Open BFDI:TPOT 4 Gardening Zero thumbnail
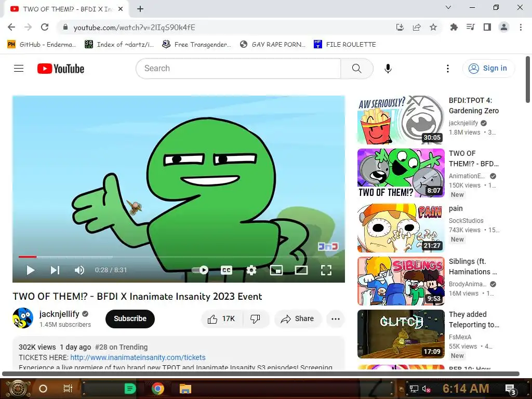 point(401,120)
